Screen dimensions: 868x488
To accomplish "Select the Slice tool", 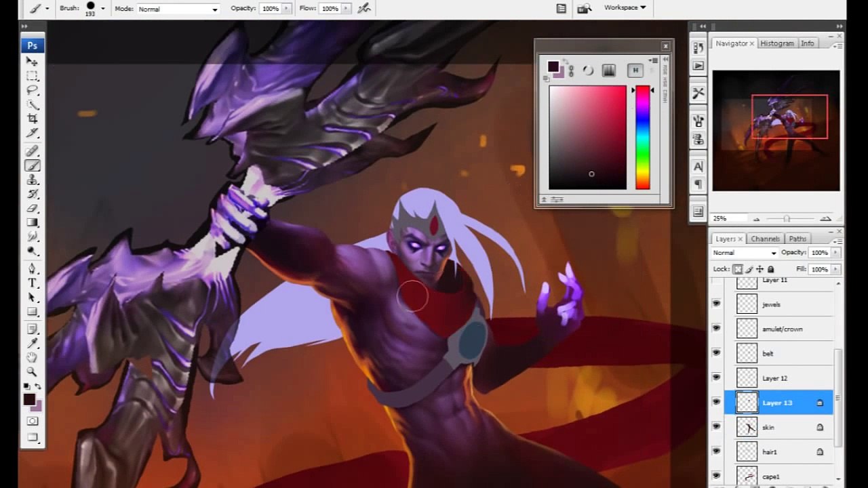I will 32,133.
